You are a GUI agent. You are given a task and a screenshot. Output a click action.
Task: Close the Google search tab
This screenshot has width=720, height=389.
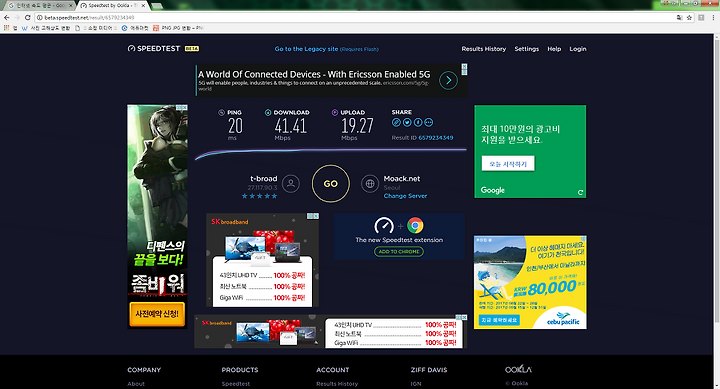click(71, 6)
